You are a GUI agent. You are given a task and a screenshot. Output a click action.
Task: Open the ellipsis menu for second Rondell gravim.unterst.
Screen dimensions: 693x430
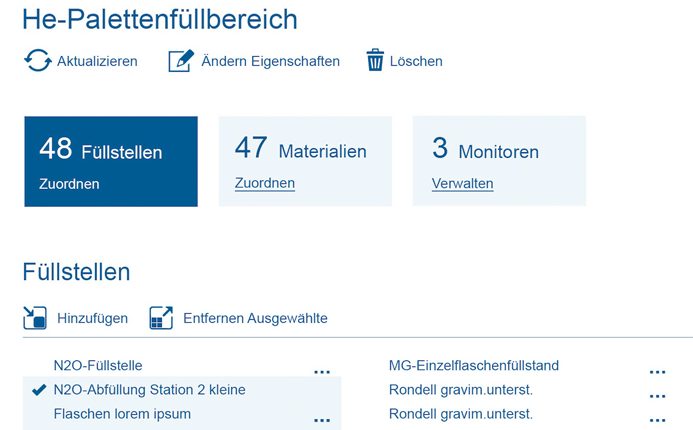click(657, 420)
